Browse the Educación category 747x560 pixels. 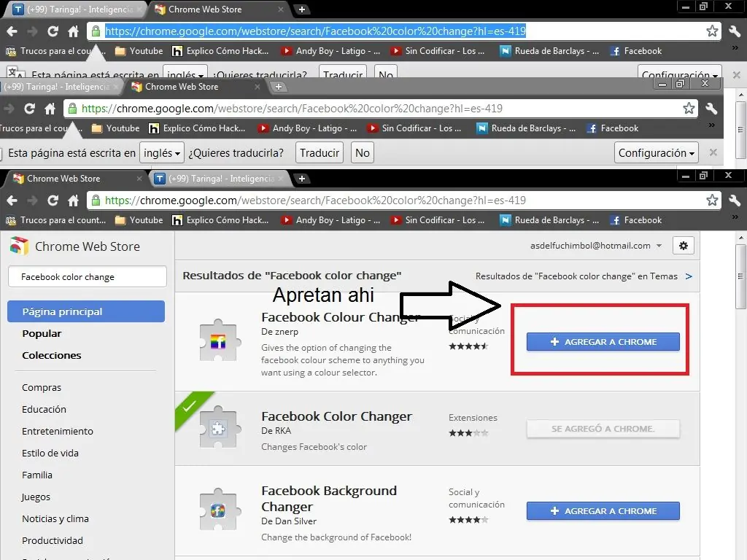click(x=44, y=410)
